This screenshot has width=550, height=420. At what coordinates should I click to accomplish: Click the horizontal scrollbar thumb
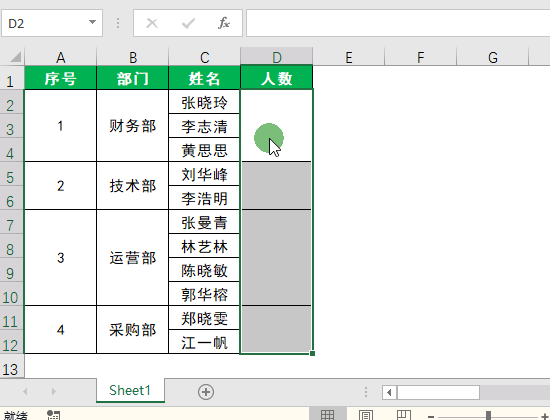click(438, 392)
